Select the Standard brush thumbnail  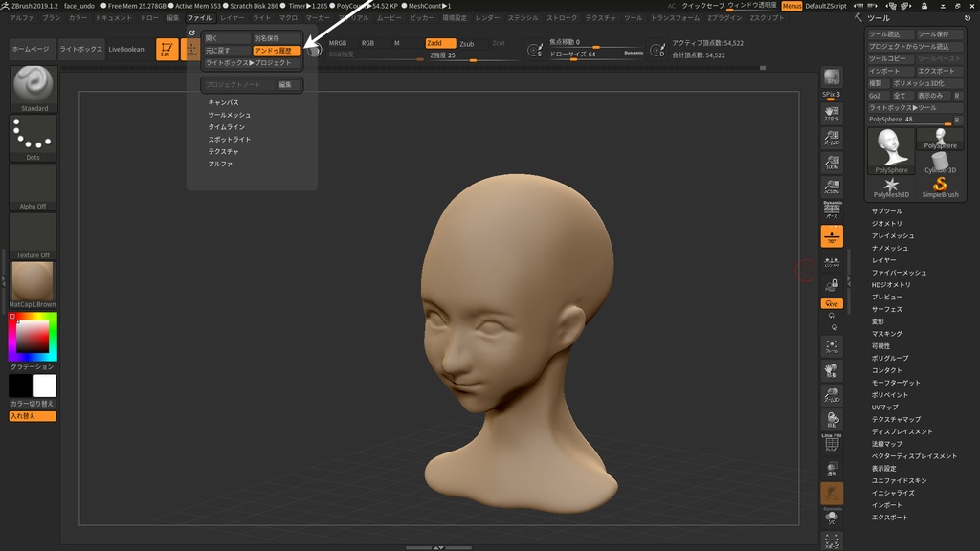pos(33,88)
